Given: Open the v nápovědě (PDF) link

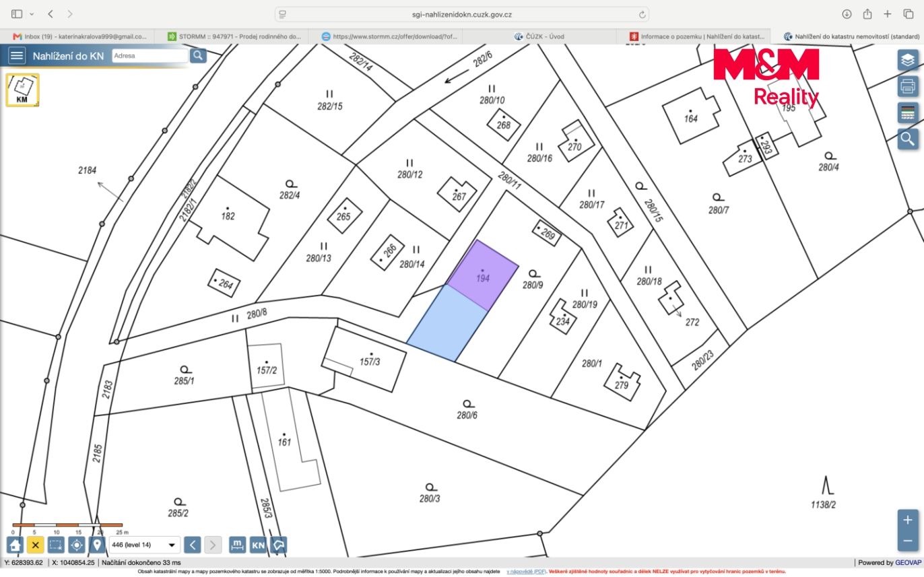Looking at the screenshot, I should [526, 571].
